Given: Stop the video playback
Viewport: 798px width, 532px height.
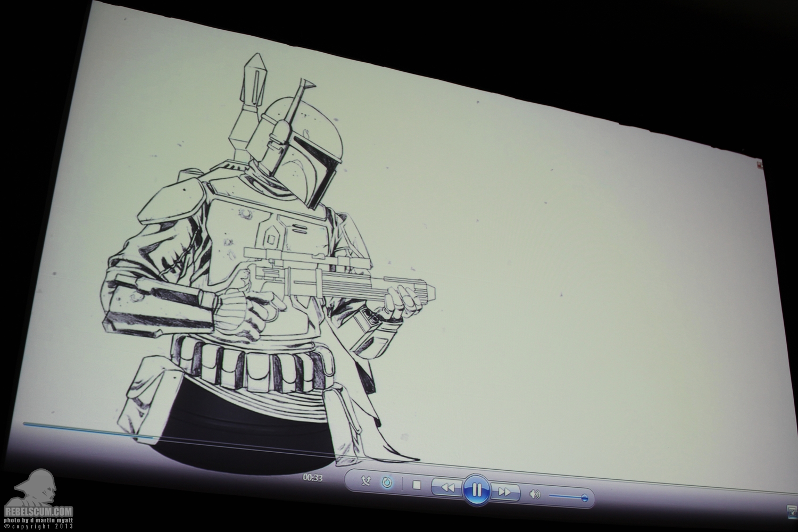Looking at the screenshot, I should point(417,485).
